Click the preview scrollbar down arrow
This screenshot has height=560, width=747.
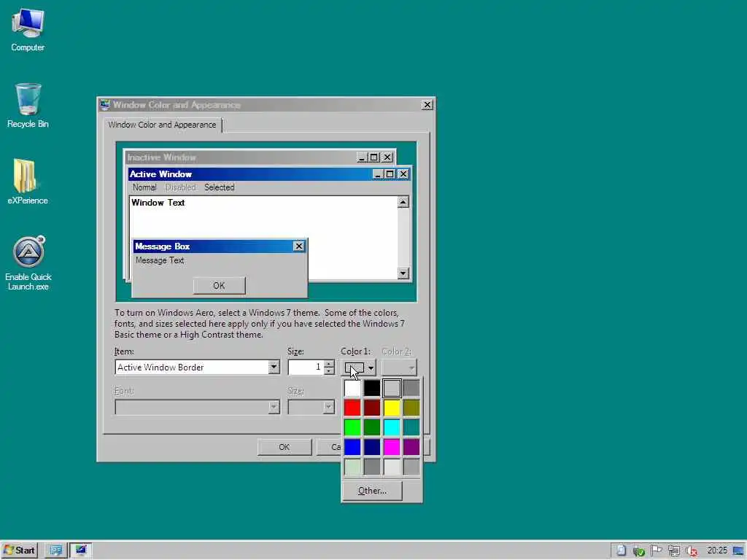pos(403,273)
